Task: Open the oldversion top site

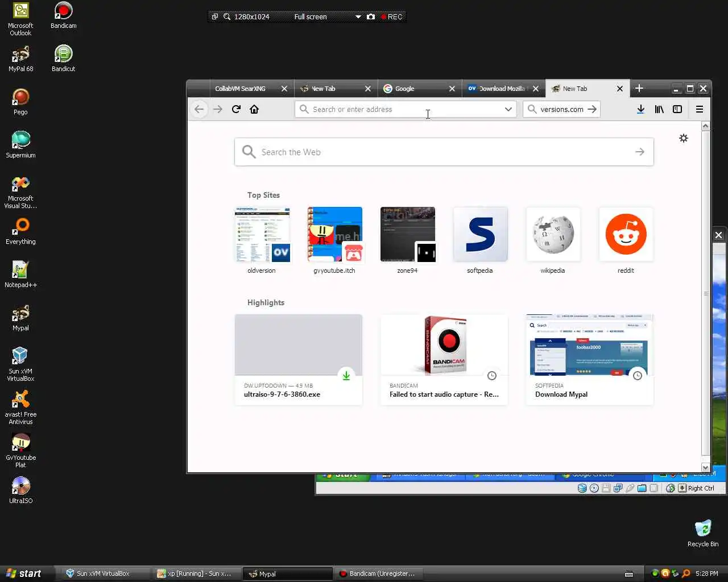Action: [x=262, y=241]
